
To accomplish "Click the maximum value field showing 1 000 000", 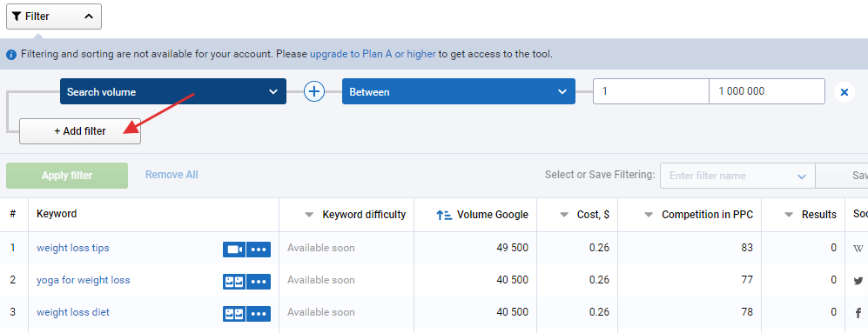I will 767,91.
